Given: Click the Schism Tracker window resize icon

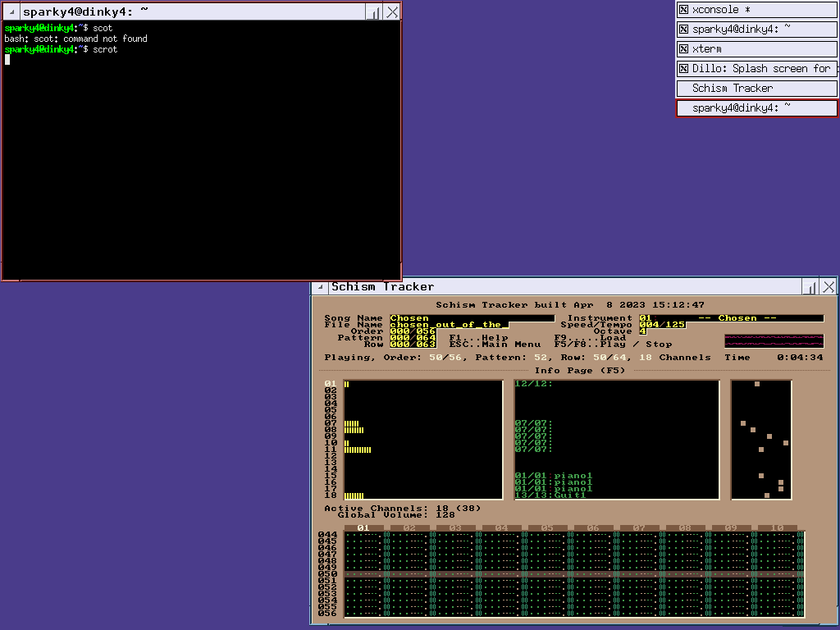Looking at the screenshot, I should click(x=810, y=287).
